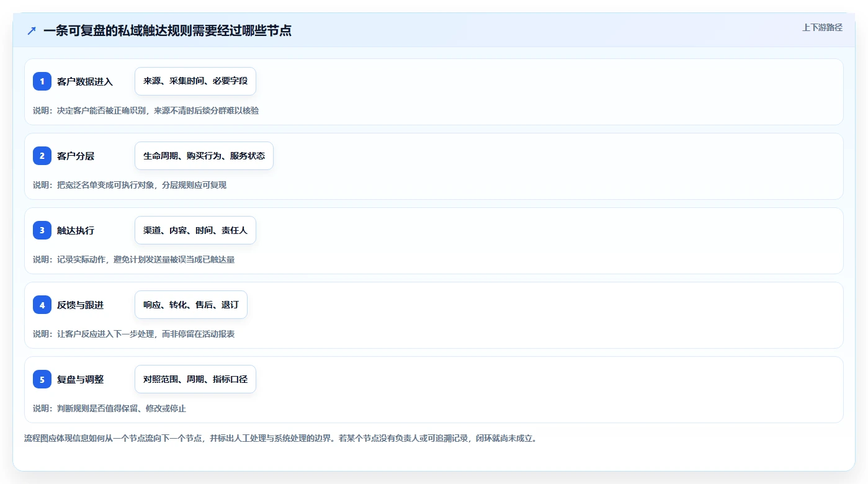Click the number 5 step badge
Image resolution: width=868 pixels, height=484 pixels.
tap(42, 379)
